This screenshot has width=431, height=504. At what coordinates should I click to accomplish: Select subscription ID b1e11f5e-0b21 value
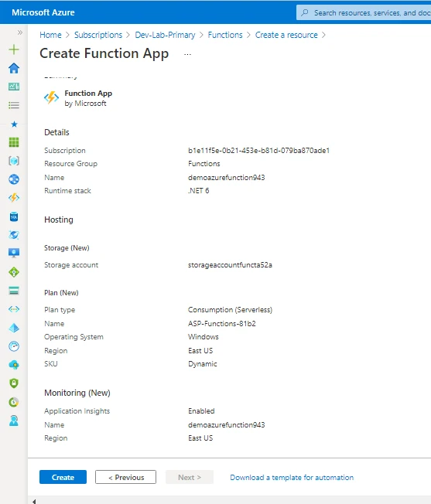pos(259,151)
